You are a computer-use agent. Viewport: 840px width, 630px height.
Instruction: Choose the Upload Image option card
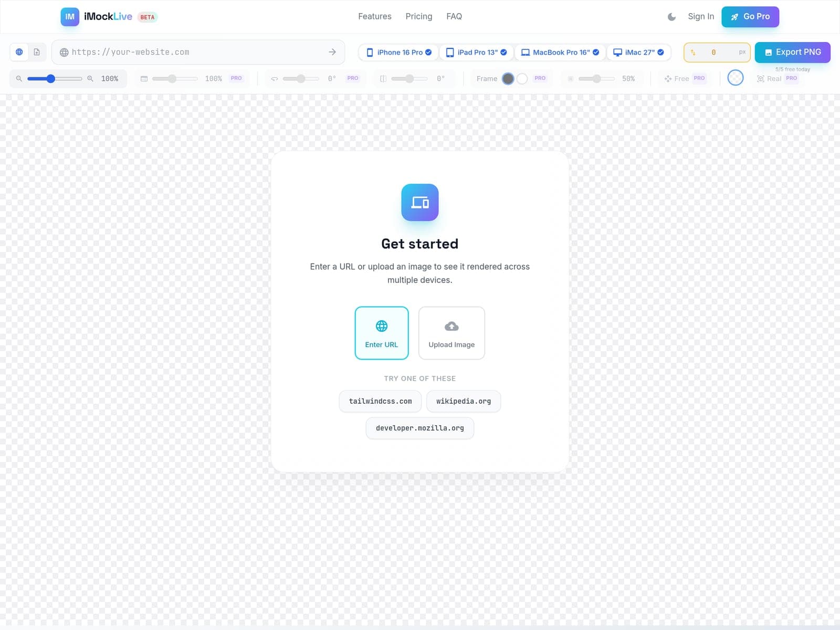tap(451, 333)
